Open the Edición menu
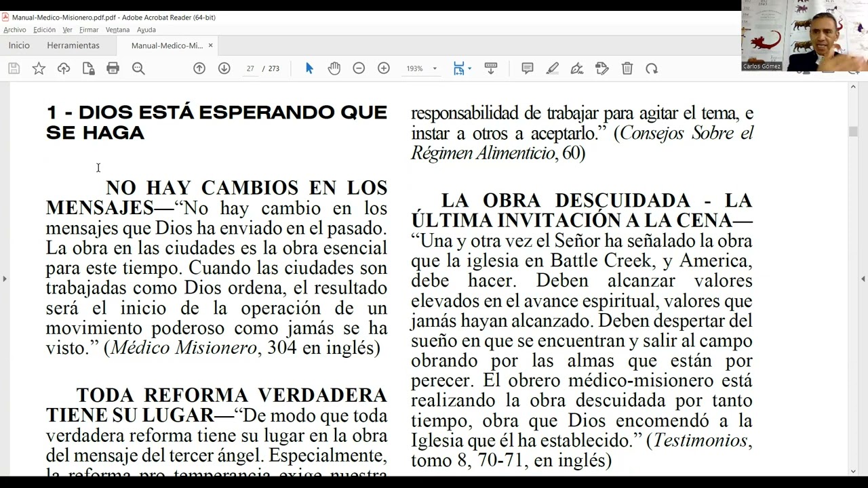 (x=45, y=30)
